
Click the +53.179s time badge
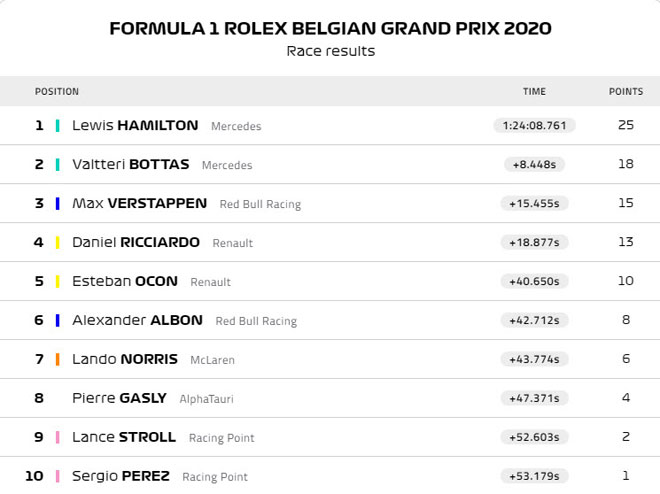pos(534,476)
